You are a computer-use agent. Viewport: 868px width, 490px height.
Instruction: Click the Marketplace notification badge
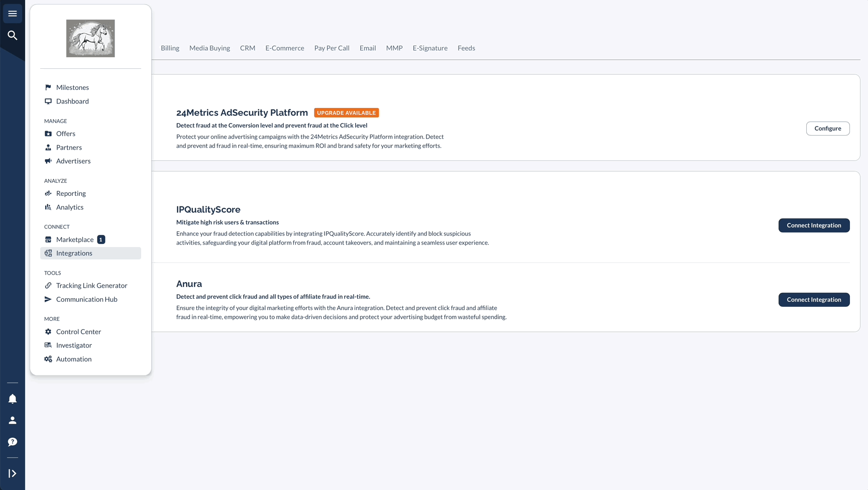tap(101, 239)
